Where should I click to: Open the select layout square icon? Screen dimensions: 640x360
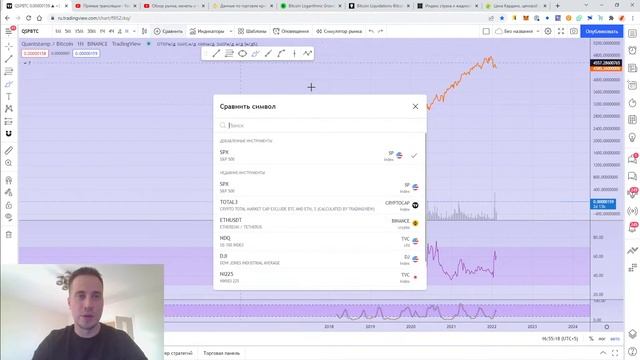pyautogui.click(x=486, y=31)
